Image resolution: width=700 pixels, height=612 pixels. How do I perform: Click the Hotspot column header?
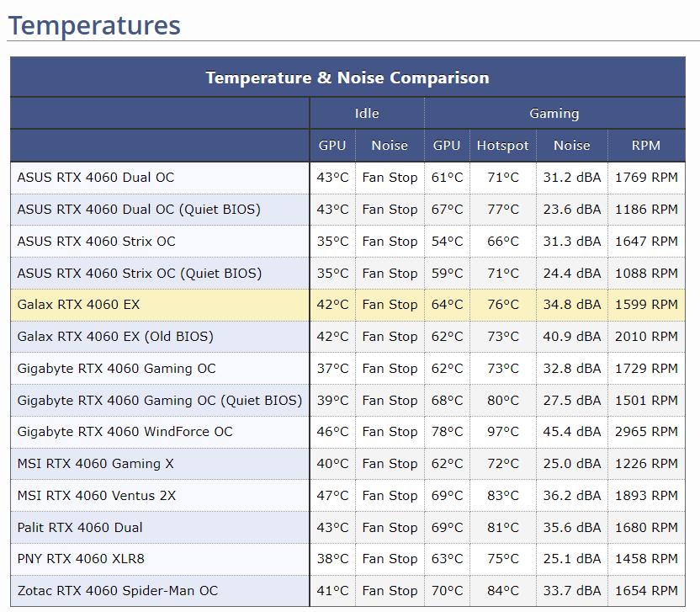[x=502, y=146]
